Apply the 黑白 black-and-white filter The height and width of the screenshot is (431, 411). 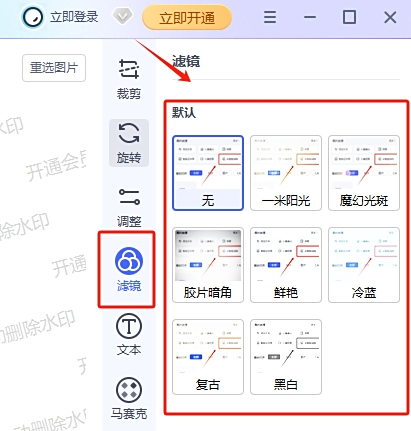[286, 357]
